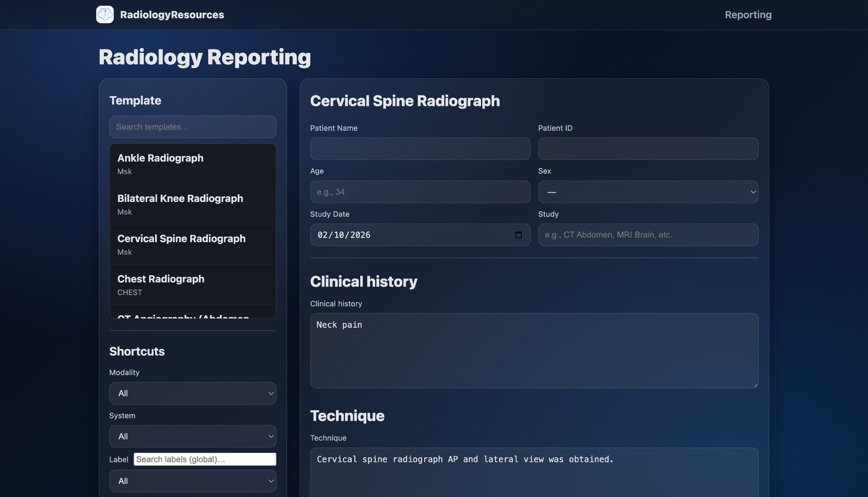Select the Cervical Spine Radiograph template

193,244
